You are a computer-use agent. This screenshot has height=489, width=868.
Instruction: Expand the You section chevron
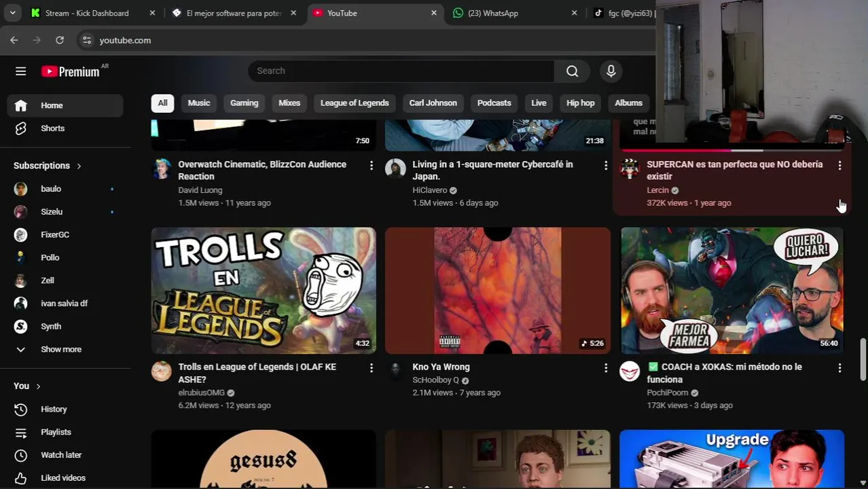(x=38, y=386)
